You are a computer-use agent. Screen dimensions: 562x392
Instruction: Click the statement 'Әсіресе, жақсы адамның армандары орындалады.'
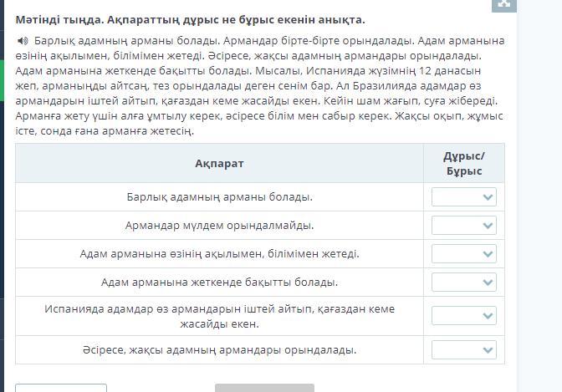click(x=219, y=350)
